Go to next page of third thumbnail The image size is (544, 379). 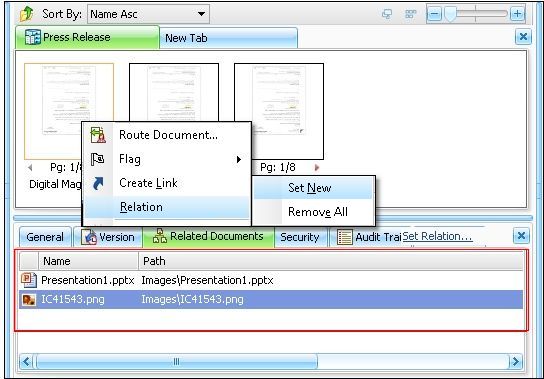(316, 168)
